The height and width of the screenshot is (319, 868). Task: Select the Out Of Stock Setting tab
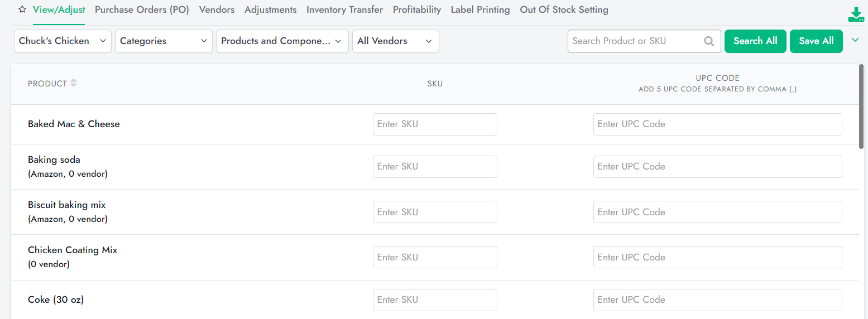click(x=564, y=9)
